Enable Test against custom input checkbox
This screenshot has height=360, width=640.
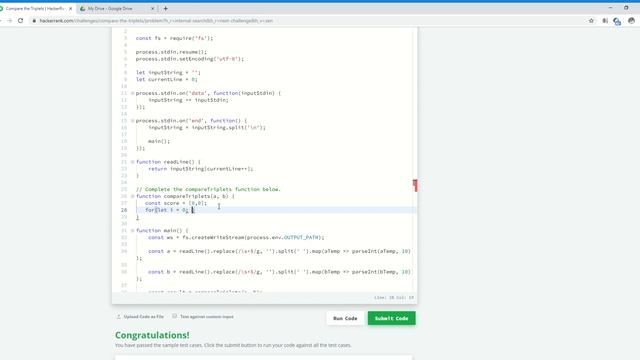pos(175,316)
